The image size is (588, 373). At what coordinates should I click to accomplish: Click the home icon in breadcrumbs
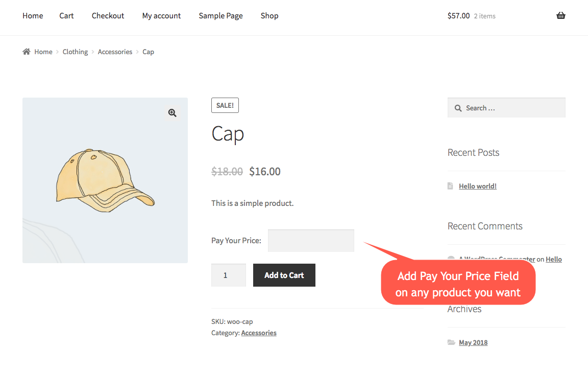[26, 51]
